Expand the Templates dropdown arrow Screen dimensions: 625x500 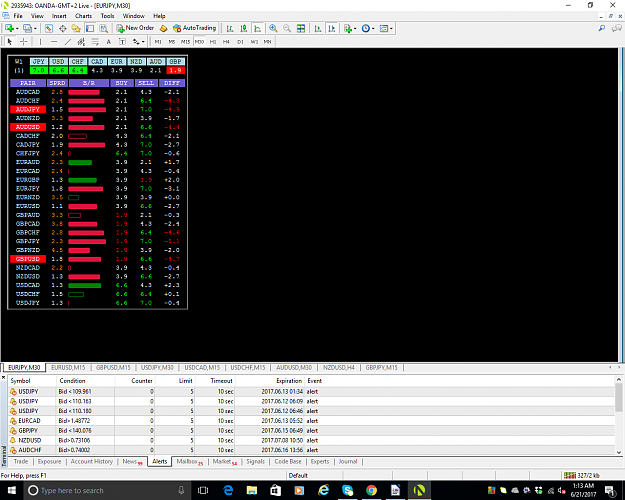coord(391,29)
